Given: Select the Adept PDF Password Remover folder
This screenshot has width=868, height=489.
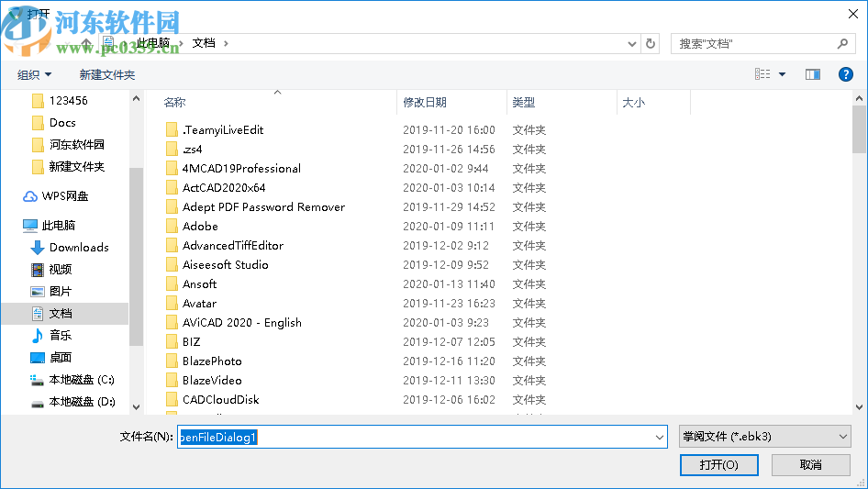Looking at the screenshot, I should click(263, 207).
